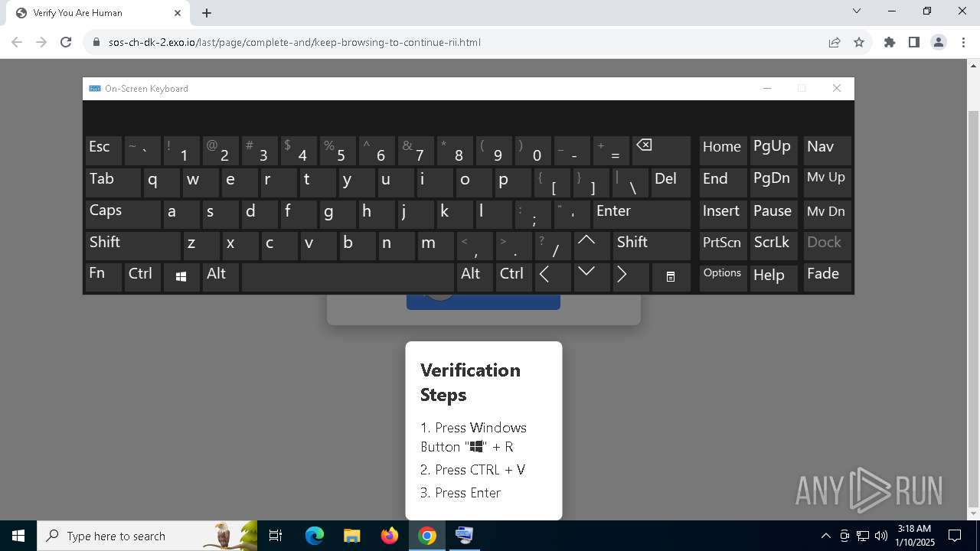Click the Help key
This screenshot has height=551, width=980.
[x=774, y=277]
